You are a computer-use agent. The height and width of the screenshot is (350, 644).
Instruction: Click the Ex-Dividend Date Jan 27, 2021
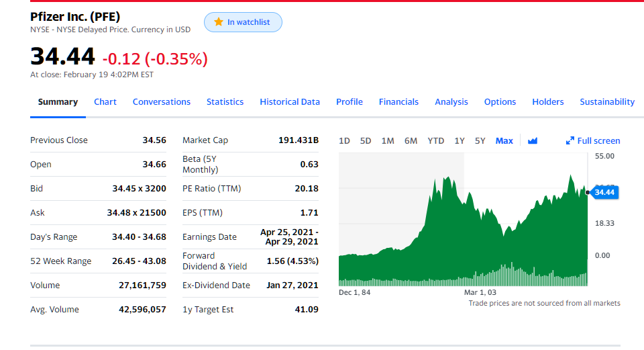coord(292,285)
